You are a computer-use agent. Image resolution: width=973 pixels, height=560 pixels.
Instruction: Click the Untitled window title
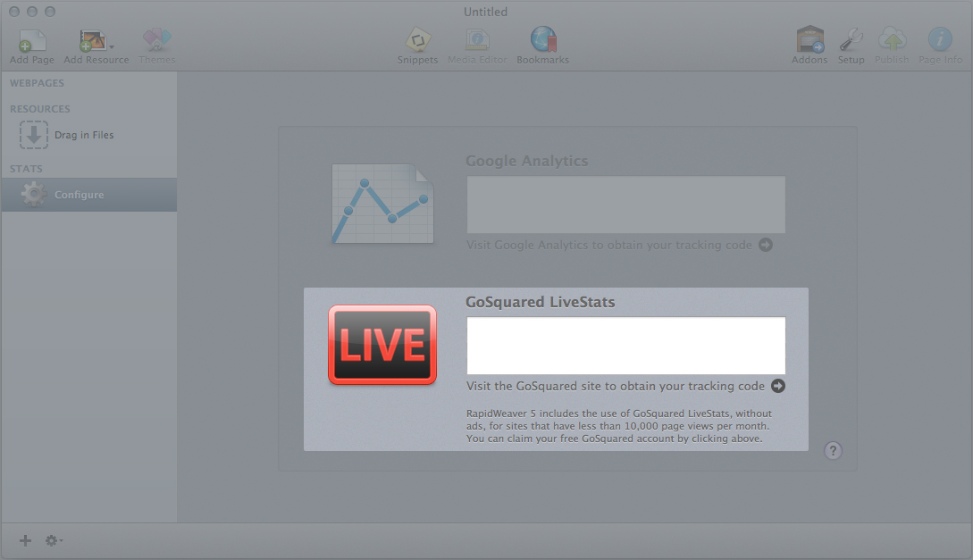[485, 12]
